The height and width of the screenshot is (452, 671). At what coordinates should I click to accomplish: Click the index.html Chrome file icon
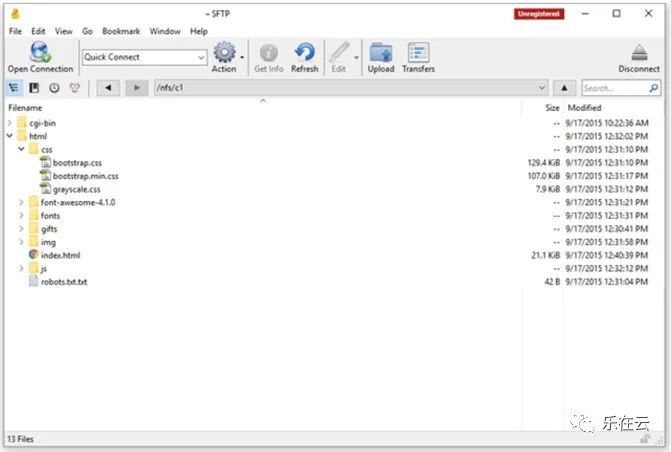(33, 255)
